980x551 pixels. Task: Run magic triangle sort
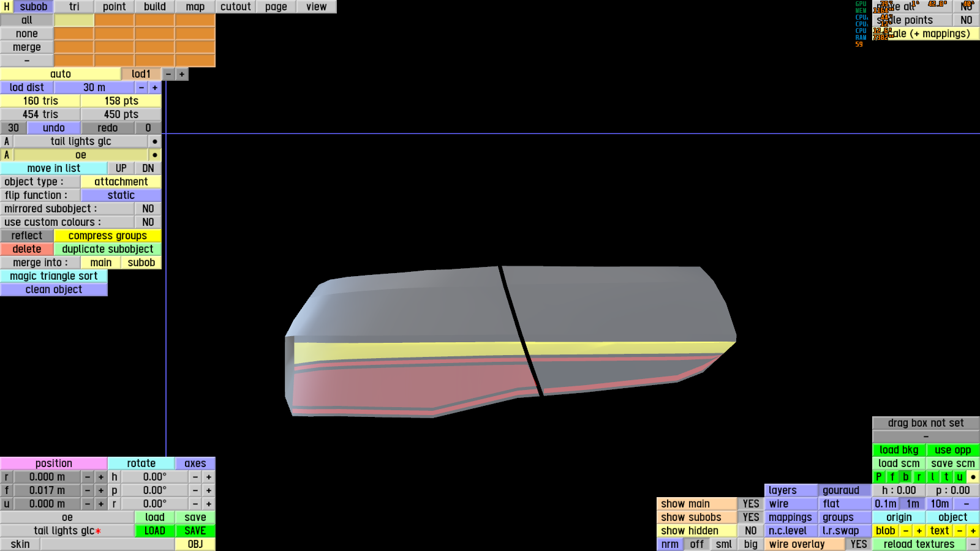tap(54, 276)
